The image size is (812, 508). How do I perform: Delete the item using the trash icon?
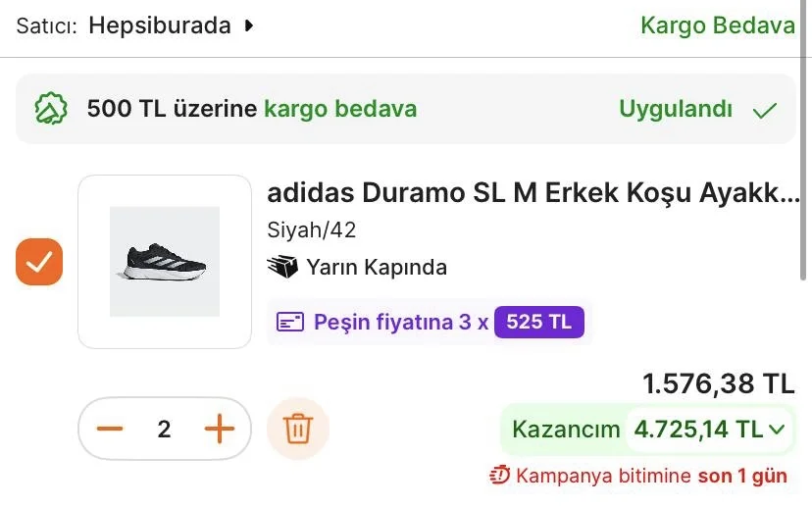[x=297, y=429]
